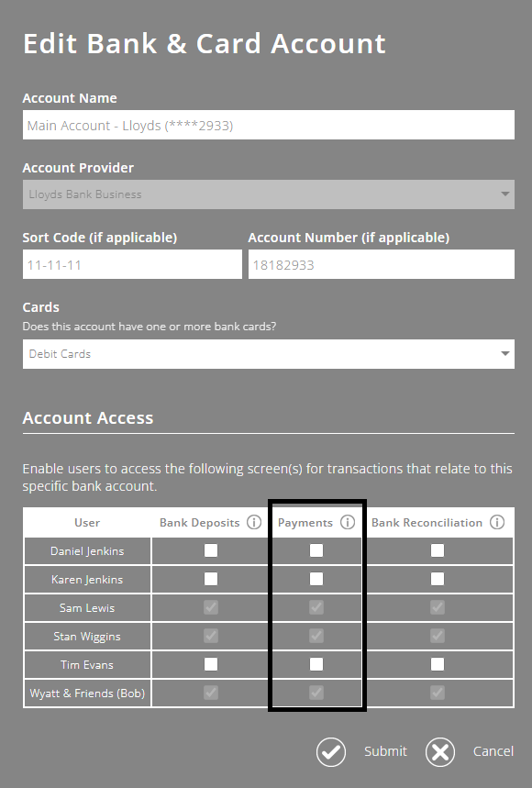Enable Karen Jenkins Bank Reconciliation access
This screenshot has width=532, height=788.
point(438,579)
